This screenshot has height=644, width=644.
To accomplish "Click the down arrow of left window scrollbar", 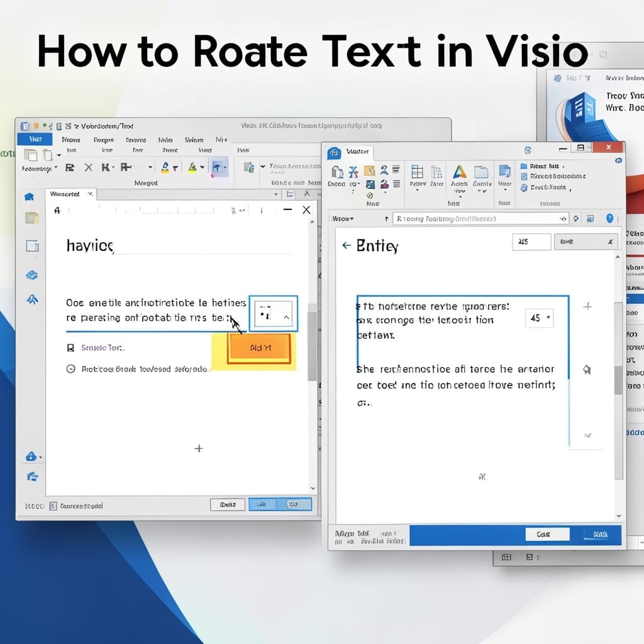I will coord(313,488).
